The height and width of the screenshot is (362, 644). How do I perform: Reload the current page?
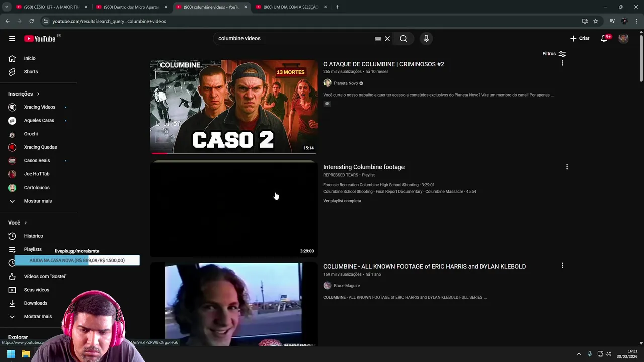31,21
